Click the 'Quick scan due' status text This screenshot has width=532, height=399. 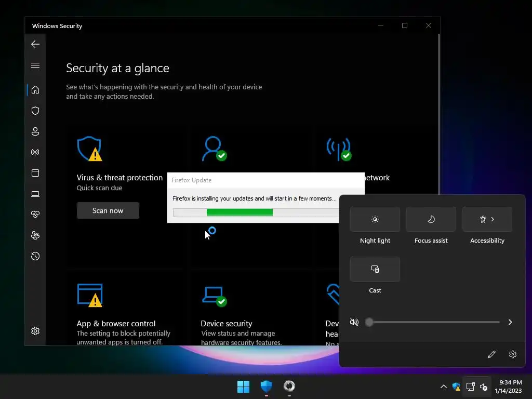(99, 188)
